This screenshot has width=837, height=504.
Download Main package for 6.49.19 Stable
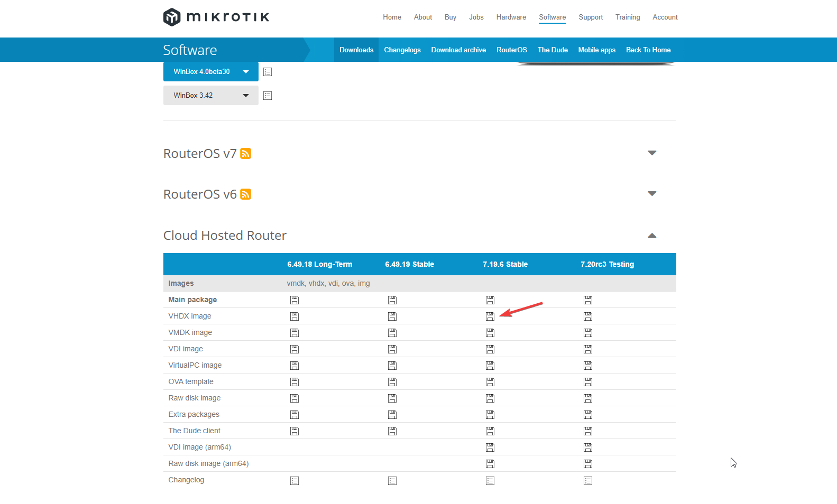pyautogui.click(x=392, y=300)
